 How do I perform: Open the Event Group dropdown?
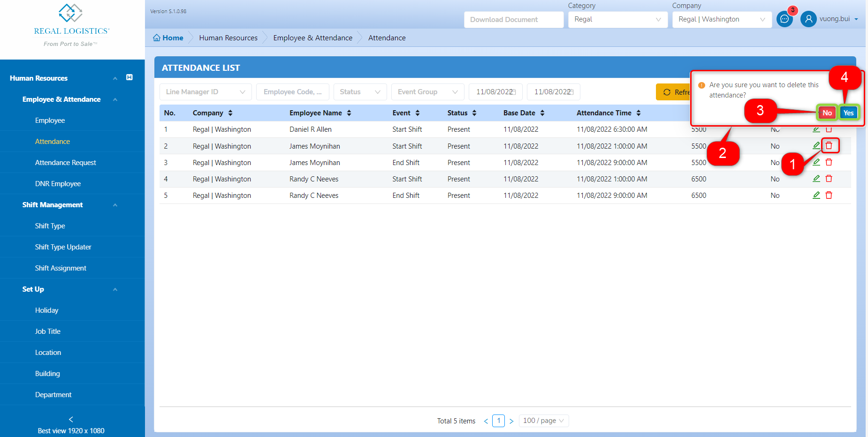(428, 92)
